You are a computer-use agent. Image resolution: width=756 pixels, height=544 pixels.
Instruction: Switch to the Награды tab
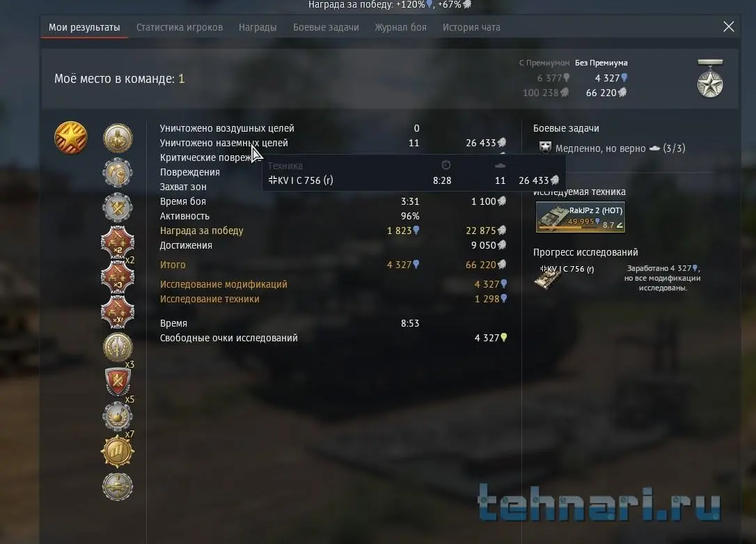(x=258, y=27)
